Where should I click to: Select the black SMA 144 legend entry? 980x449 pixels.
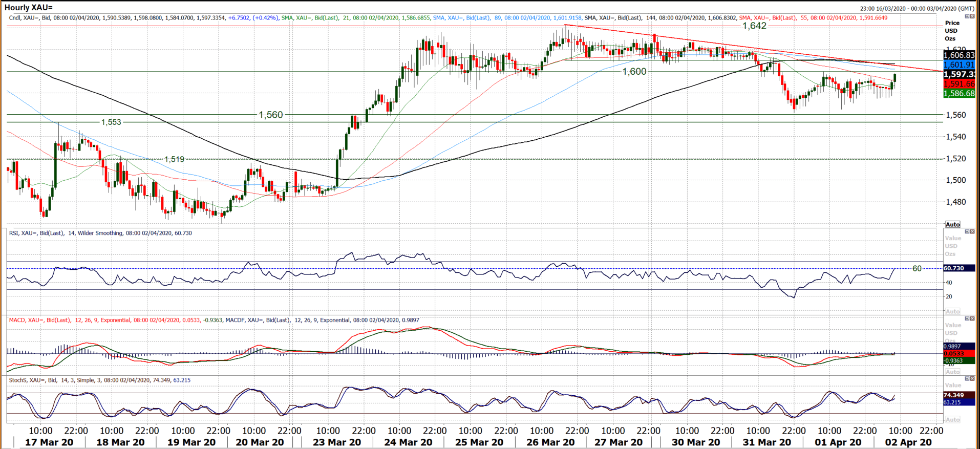pyautogui.click(x=661, y=18)
